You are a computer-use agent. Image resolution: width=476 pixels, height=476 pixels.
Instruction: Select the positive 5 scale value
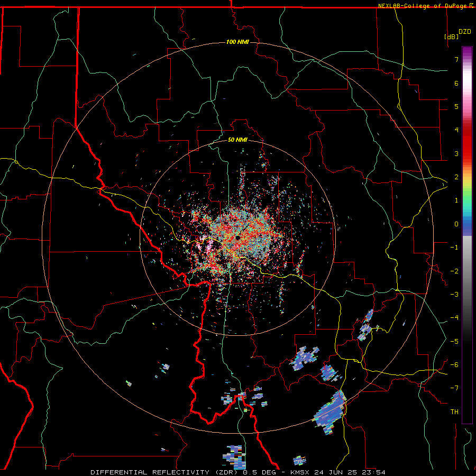pyautogui.click(x=456, y=106)
